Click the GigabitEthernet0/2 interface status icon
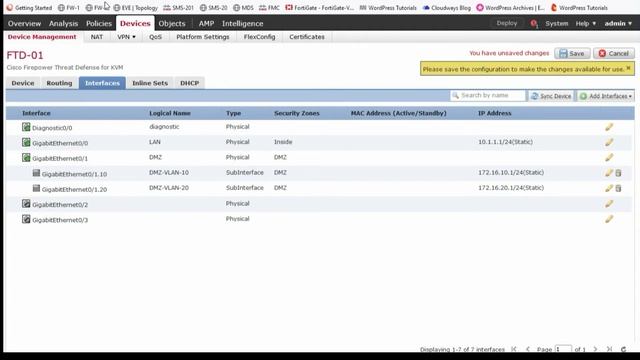The height and width of the screenshot is (360, 640). [x=26, y=204]
